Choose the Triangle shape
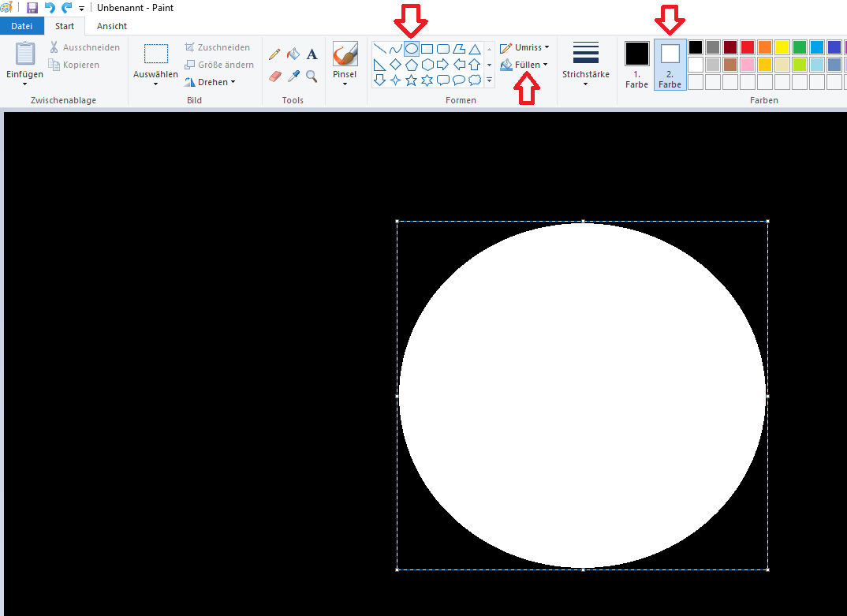This screenshot has width=847, height=616. pyautogui.click(x=475, y=49)
